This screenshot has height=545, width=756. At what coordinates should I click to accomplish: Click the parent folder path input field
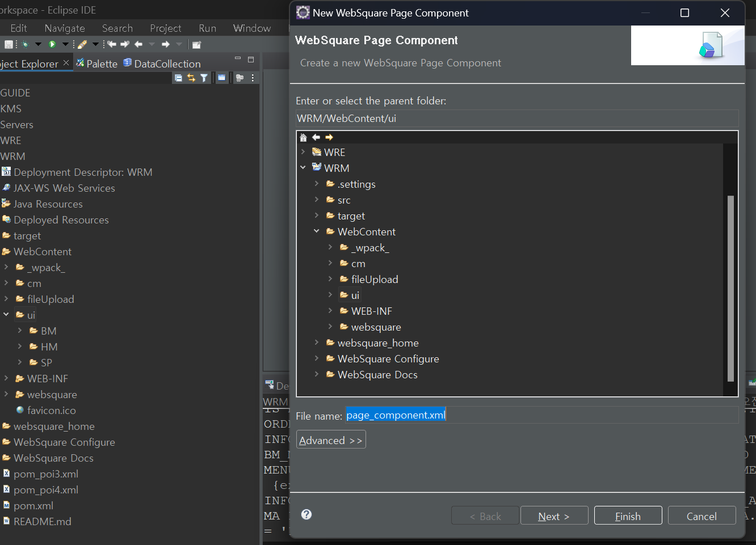[x=517, y=119]
